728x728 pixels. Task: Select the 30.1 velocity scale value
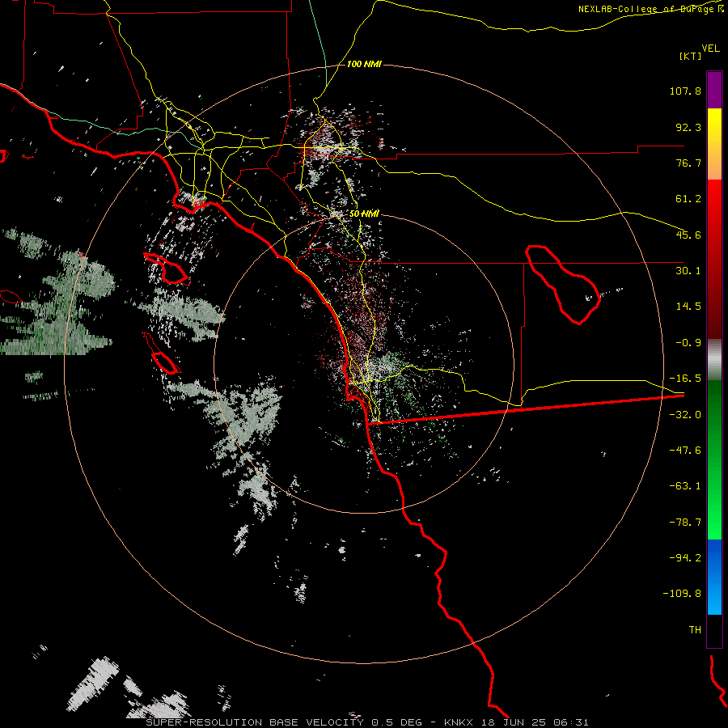688,271
